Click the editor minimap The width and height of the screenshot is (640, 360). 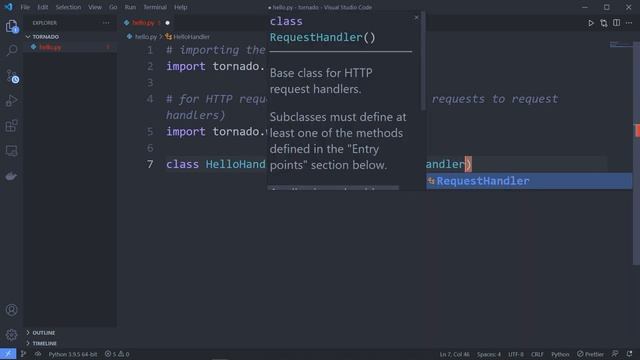click(621, 44)
